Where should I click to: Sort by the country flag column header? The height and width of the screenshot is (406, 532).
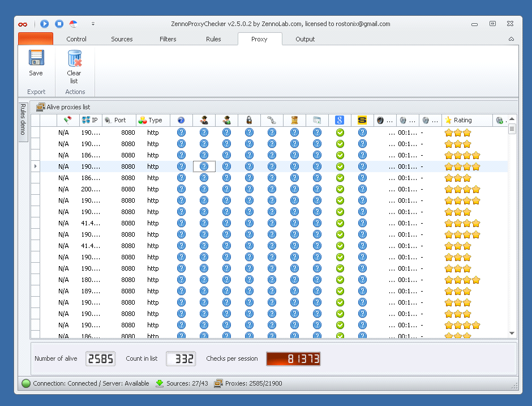pyautogui.click(x=68, y=120)
